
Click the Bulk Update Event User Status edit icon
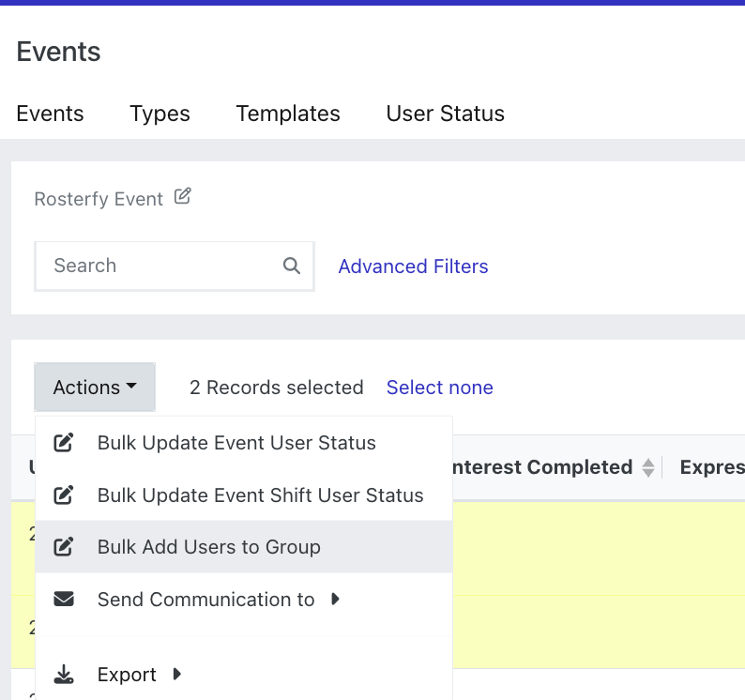64,443
